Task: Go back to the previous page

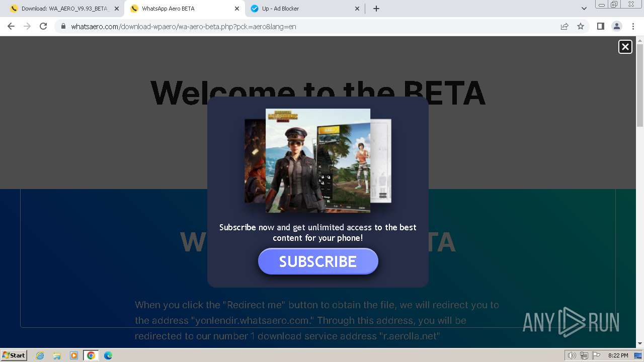Action: click(11, 26)
